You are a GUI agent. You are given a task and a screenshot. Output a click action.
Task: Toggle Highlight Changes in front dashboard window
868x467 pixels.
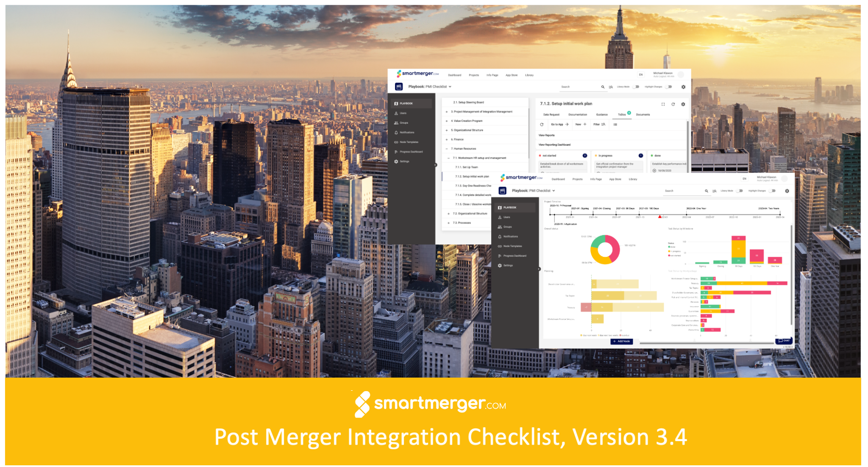click(773, 191)
